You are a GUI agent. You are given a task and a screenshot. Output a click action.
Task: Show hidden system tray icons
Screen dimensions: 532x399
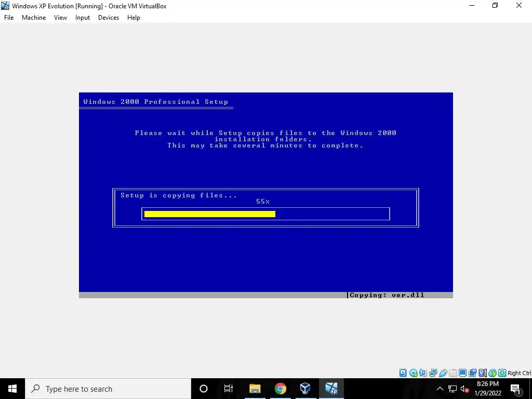point(440,389)
